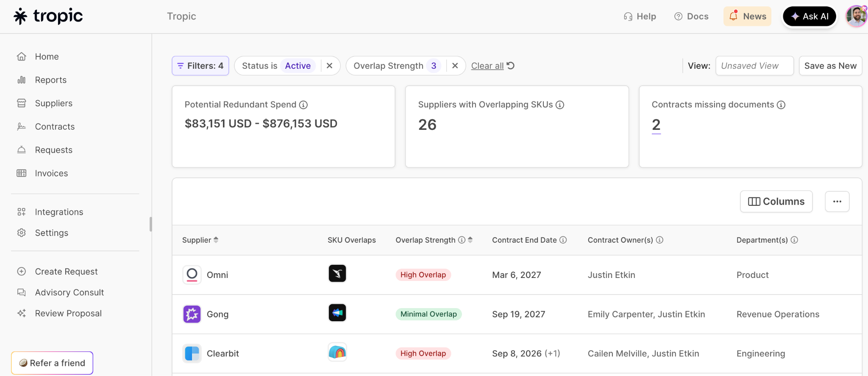Open the Home page
The image size is (868, 376).
point(47,56)
